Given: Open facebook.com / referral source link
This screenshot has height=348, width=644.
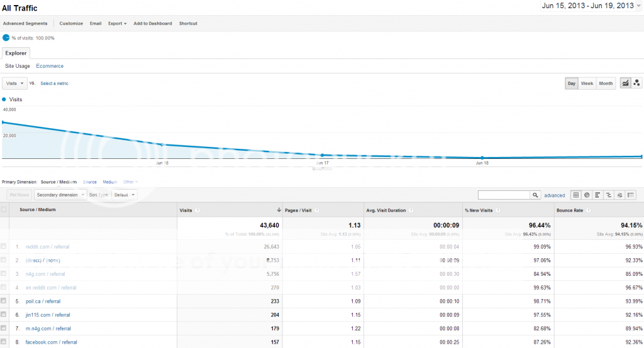Looking at the screenshot, I should [51, 342].
